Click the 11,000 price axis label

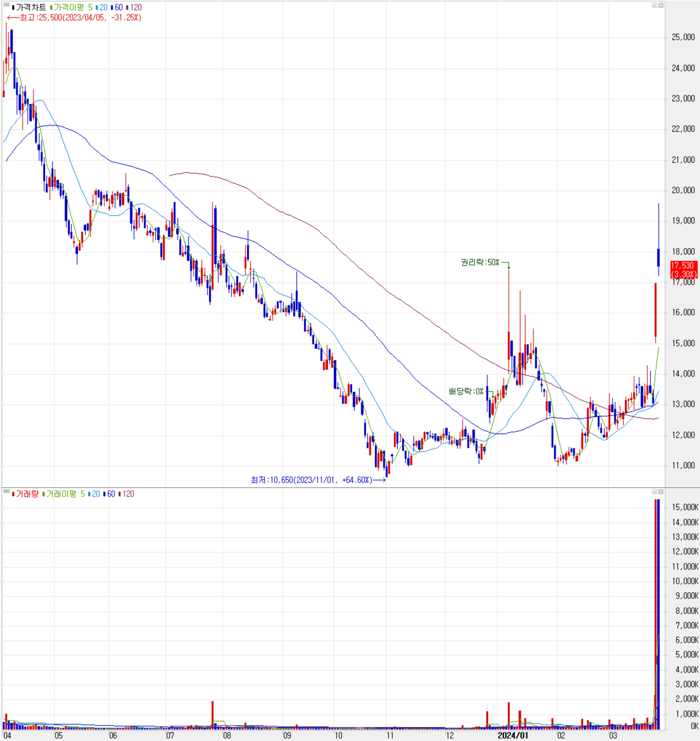[x=683, y=466]
